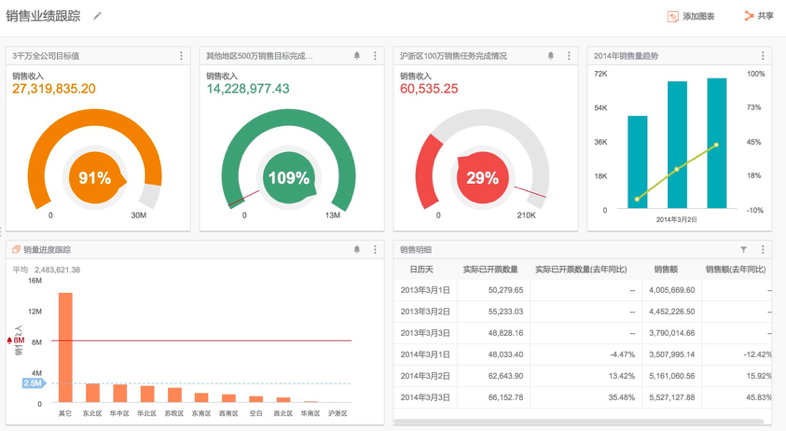Click the stacked cards icon beside 销量进度跟踪
This screenshot has width=786, height=431.
point(16,250)
